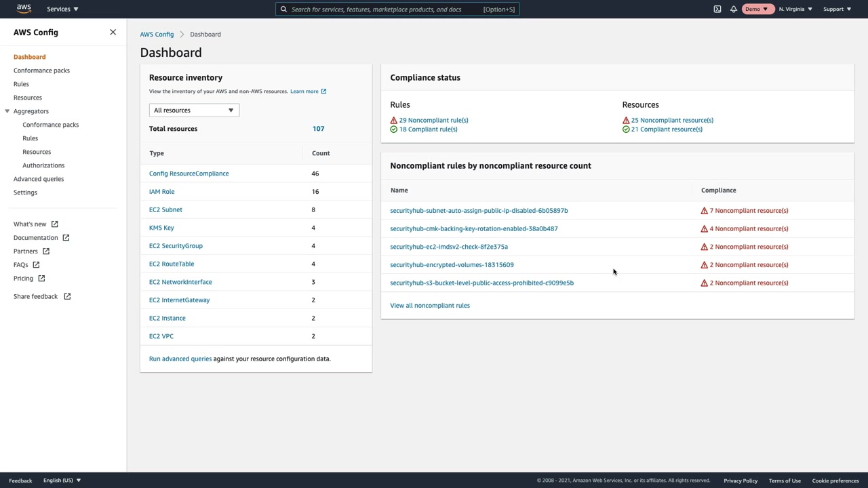Open the EC2 SecurityGroup resource type link
Image resolution: width=868 pixels, height=488 pixels.
tap(176, 246)
